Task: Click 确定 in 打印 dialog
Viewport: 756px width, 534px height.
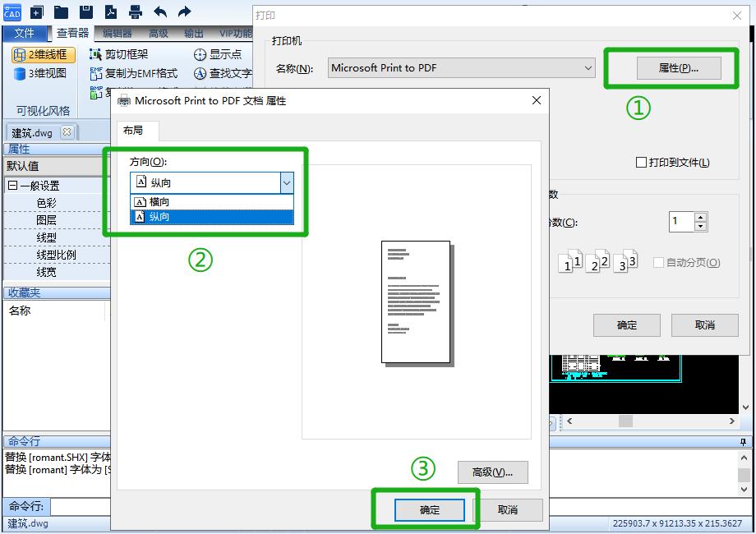Action: [x=627, y=325]
